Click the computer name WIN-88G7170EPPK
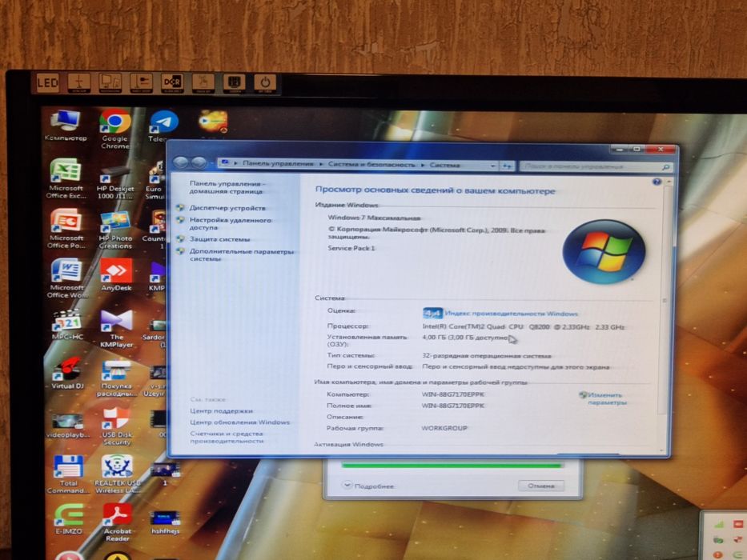 point(452,394)
